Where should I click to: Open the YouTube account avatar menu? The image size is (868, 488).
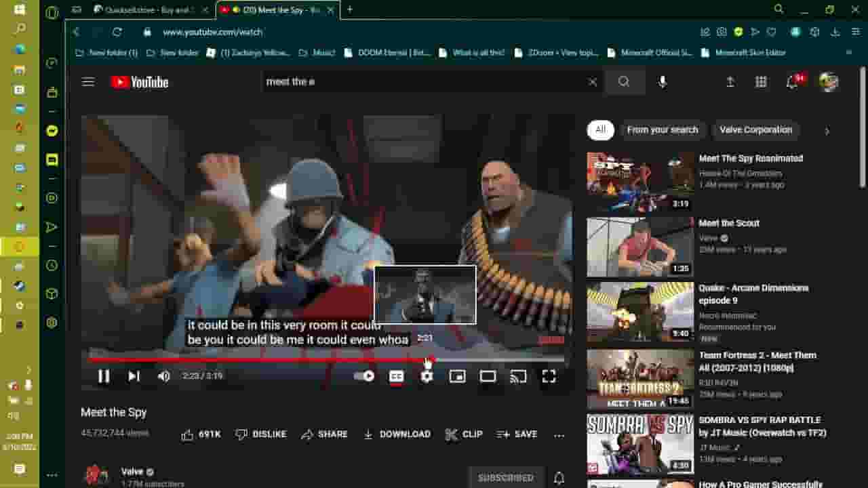pos(829,82)
